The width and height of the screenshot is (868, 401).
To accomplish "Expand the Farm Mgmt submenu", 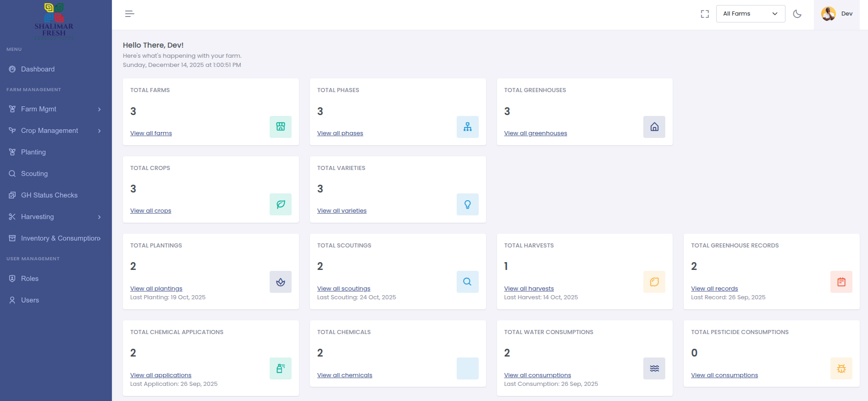I will (55, 109).
